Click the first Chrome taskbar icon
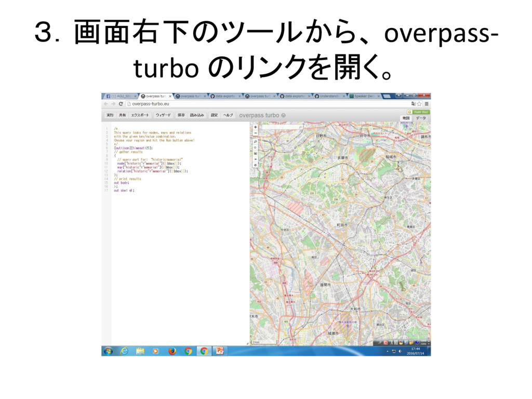The width and height of the screenshot is (532, 399). pyautogui.click(x=188, y=351)
